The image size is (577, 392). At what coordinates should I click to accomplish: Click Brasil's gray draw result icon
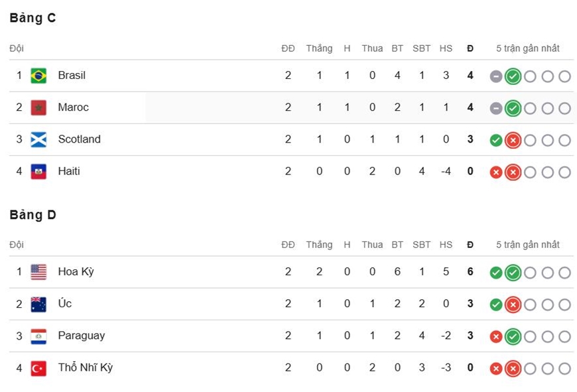point(496,76)
